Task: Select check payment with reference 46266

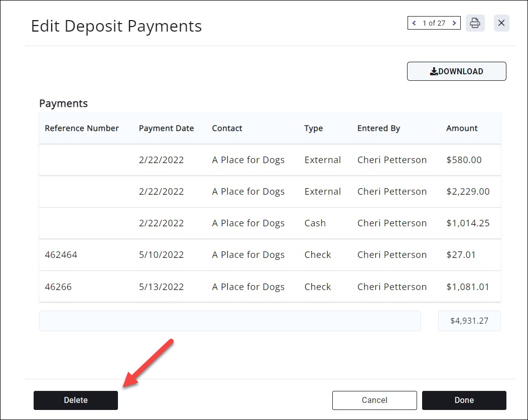Action: [270, 287]
